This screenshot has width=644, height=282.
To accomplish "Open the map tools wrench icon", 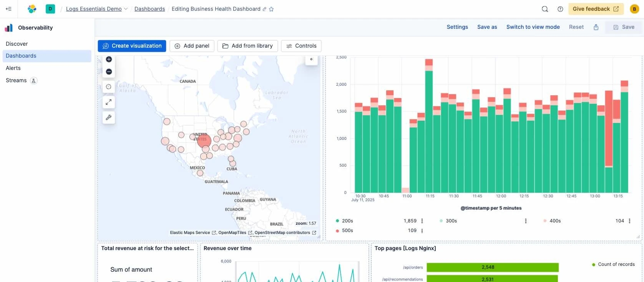I will pos(109,118).
